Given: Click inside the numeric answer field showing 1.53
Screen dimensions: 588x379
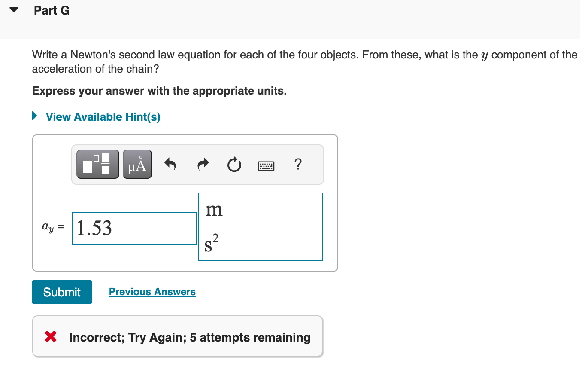Looking at the screenshot, I should click(134, 228).
